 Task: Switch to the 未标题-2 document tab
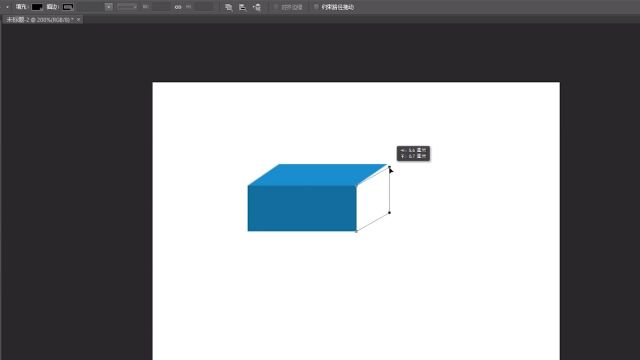coord(40,20)
